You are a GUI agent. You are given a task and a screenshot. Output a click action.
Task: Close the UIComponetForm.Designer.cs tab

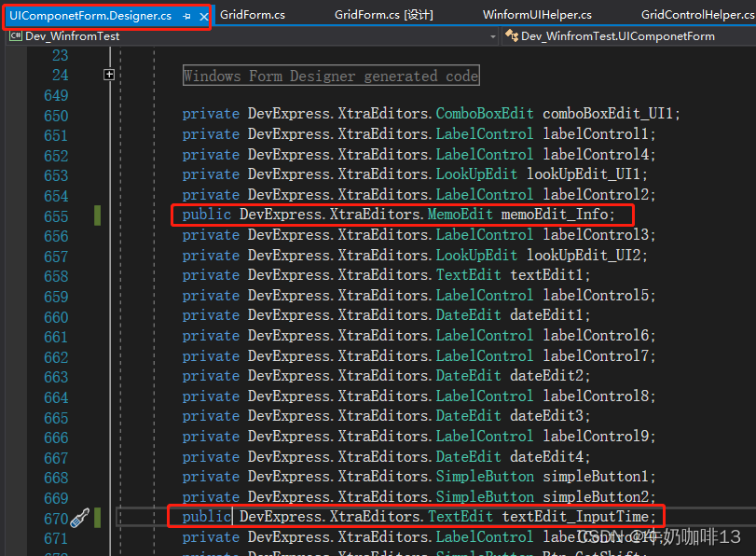tap(204, 17)
